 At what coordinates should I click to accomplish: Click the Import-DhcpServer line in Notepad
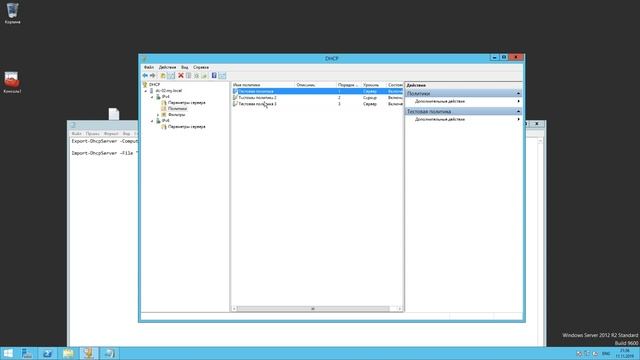(105, 153)
